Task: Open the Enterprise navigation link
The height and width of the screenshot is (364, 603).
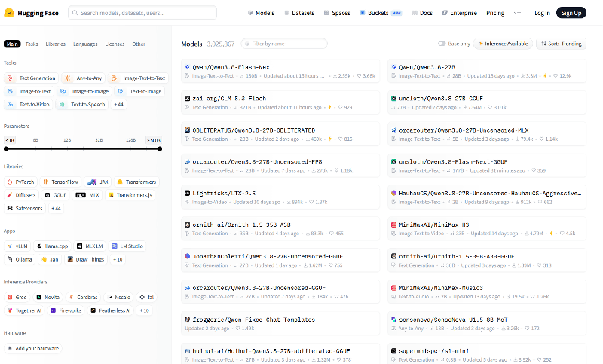Action: pyautogui.click(x=459, y=13)
